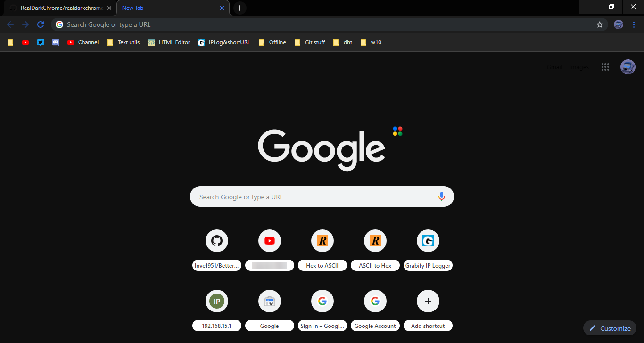Reload the current page

(41, 24)
